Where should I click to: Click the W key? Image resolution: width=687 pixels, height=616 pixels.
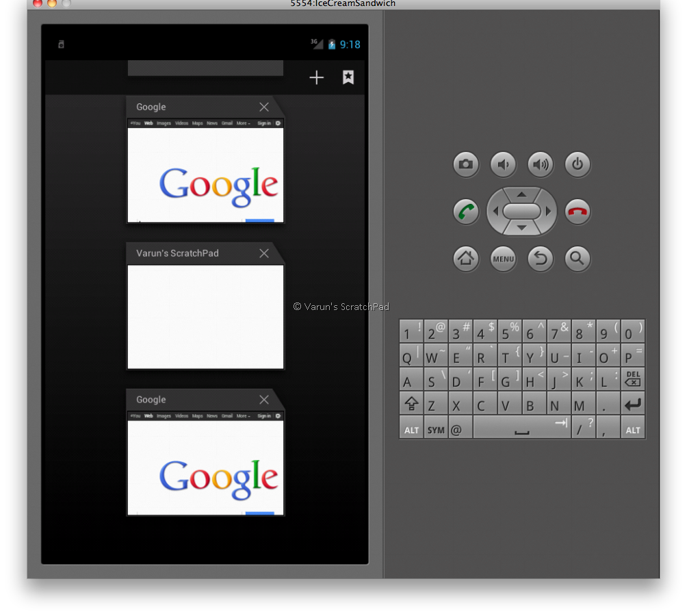(x=435, y=355)
